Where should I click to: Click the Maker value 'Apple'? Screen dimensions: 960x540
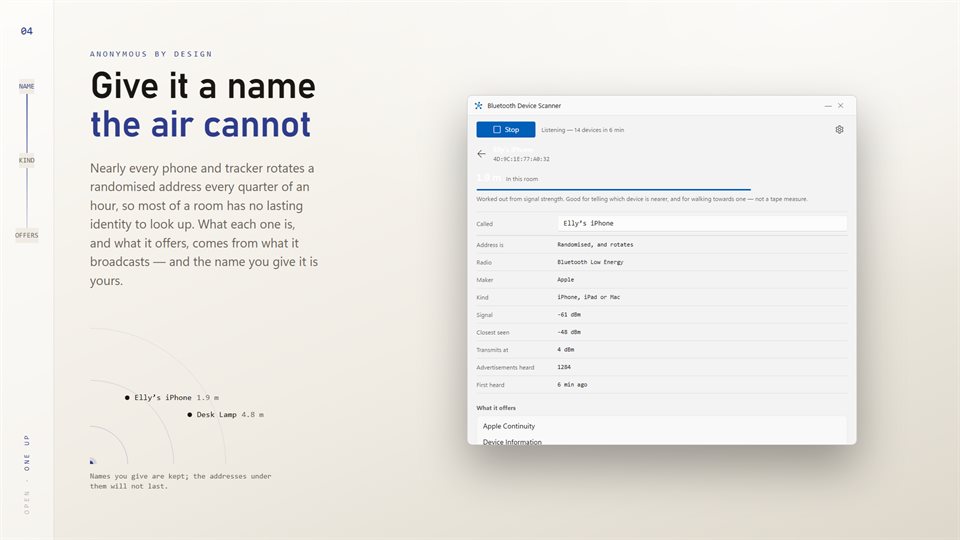[566, 280]
